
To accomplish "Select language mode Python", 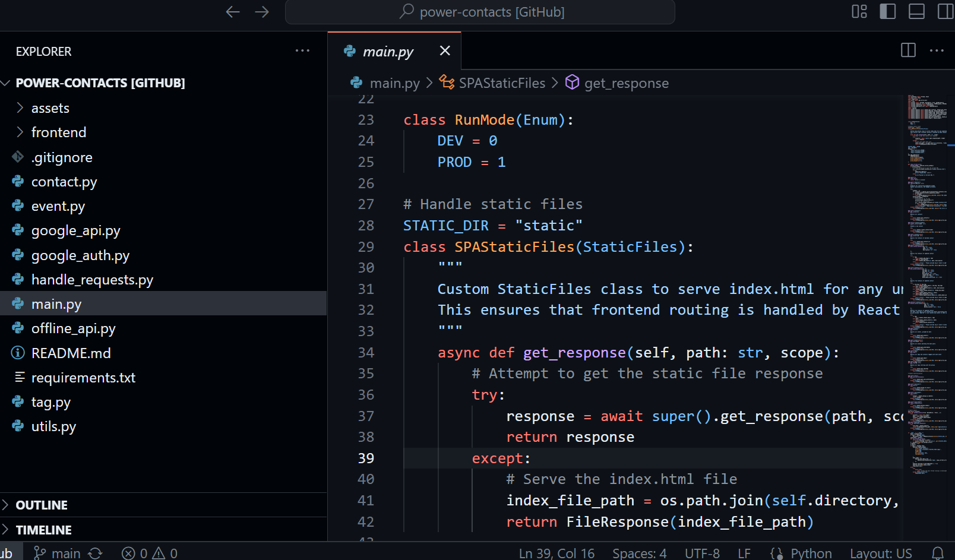I will [811, 553].
